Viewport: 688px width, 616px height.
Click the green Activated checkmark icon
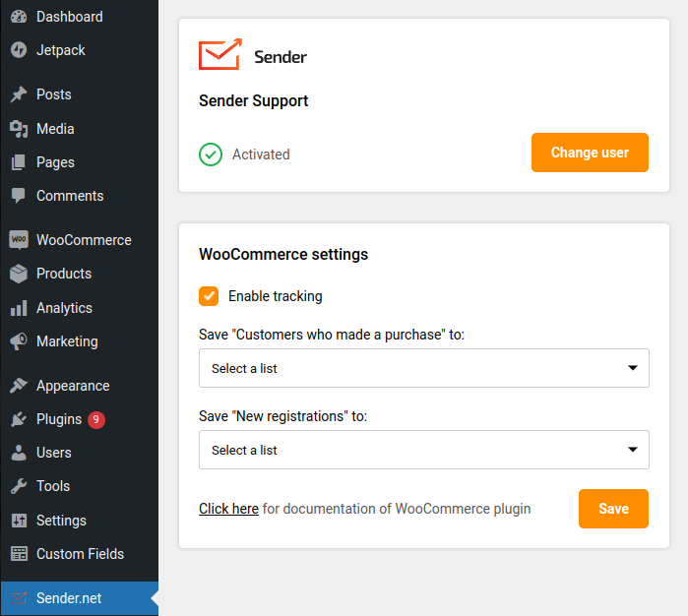211,154
